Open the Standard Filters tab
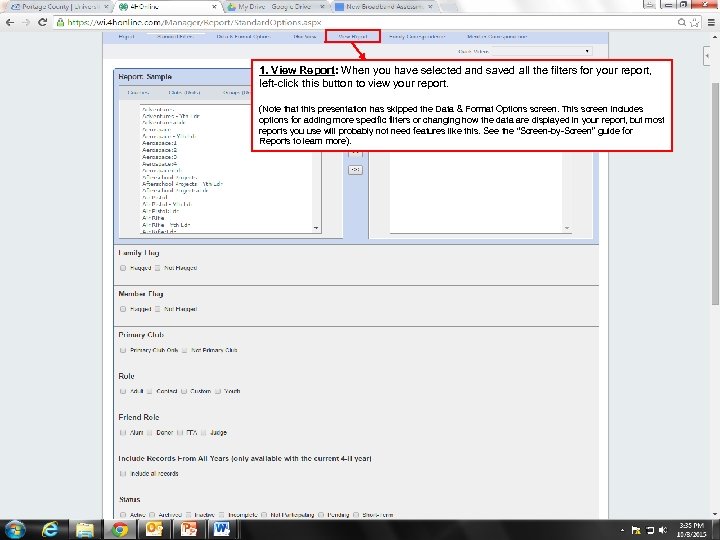The height and width of the screenshot is (540, 720). (x=175, y=36)
